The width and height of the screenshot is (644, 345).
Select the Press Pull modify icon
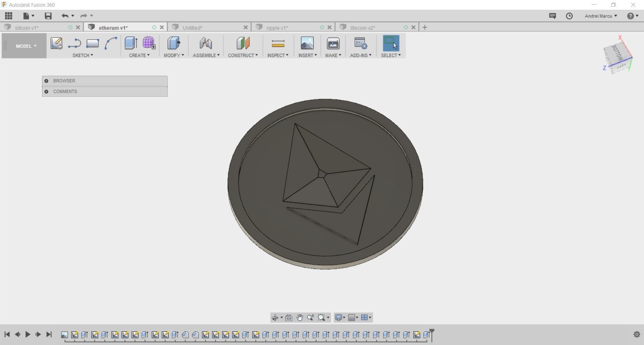[x=174, y=43]
